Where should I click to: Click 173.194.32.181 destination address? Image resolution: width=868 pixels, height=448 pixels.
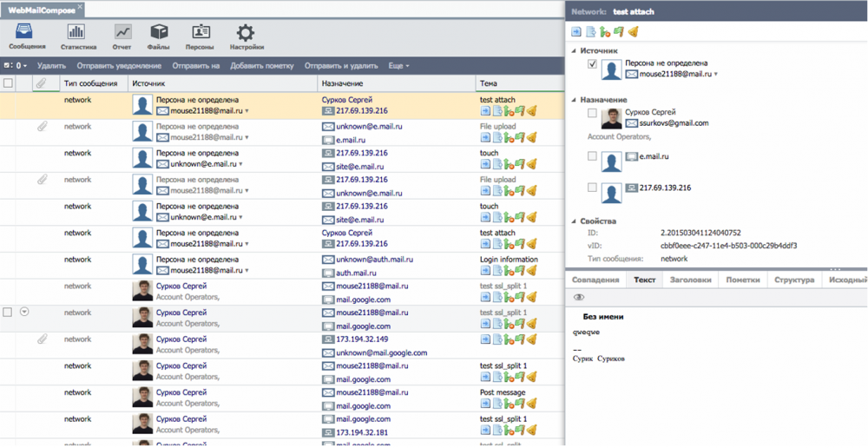[362, 432]
